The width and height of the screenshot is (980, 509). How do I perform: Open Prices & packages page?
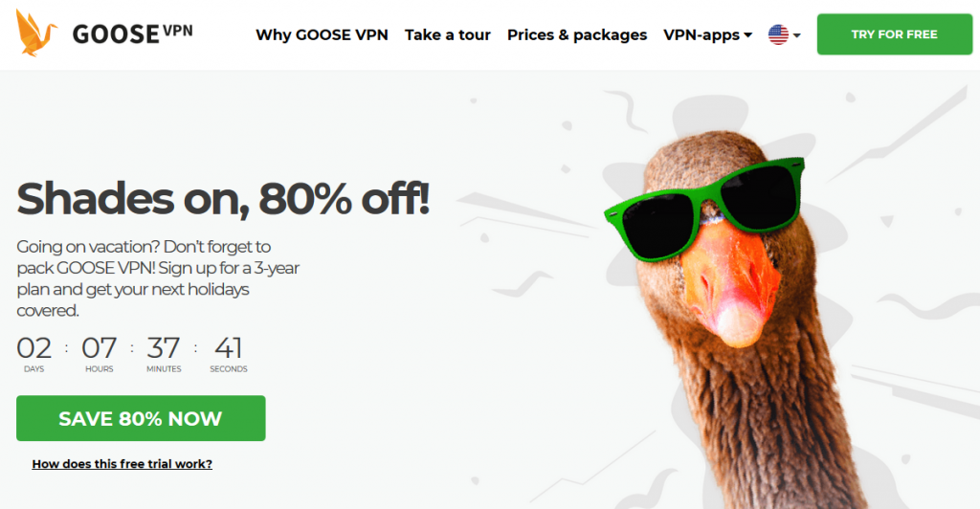[x=577, y=35]
